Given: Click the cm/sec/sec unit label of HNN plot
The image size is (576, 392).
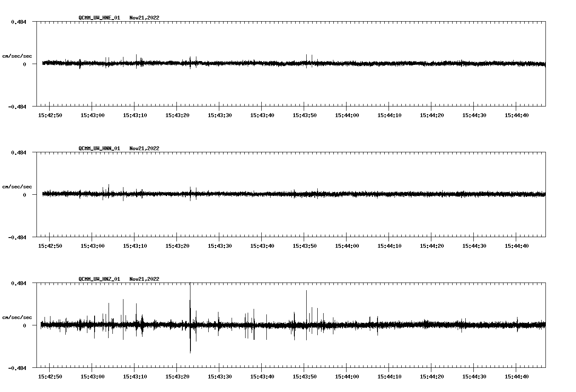Looking at the screenshot, I should coord(17,187).
